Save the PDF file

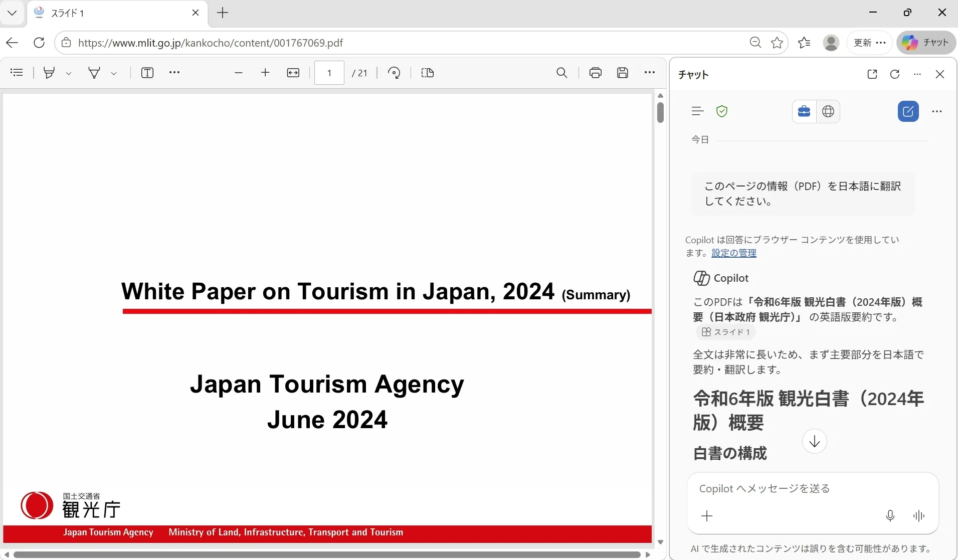(x=623, y=73)
